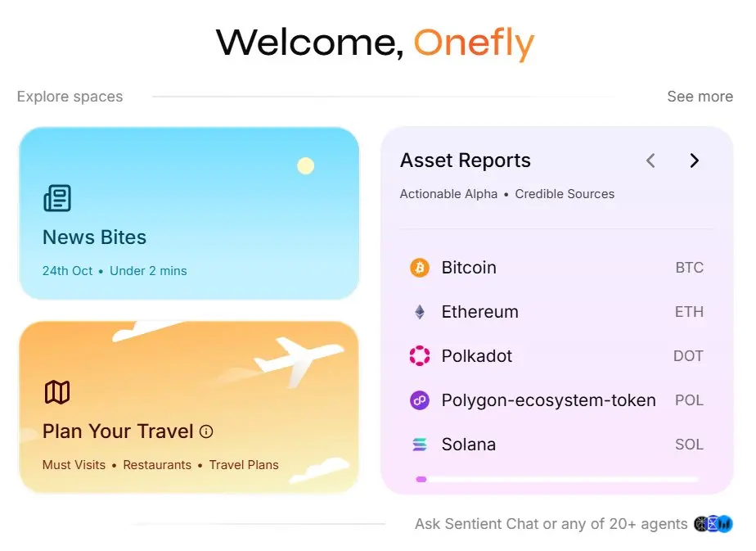Image resolution: width=756 pixels, height=551 pixels.
Task: Click the News Bites newspaper icon
Action: [x=57, y=198]
